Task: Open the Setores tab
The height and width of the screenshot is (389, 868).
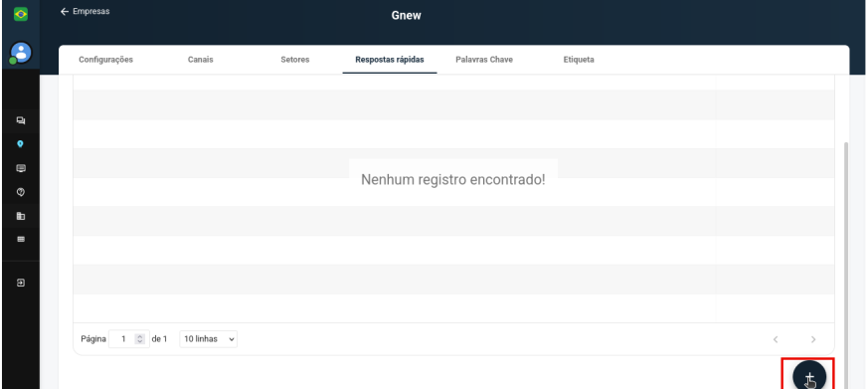Action: pyautogui.click(x=295, y=60)
